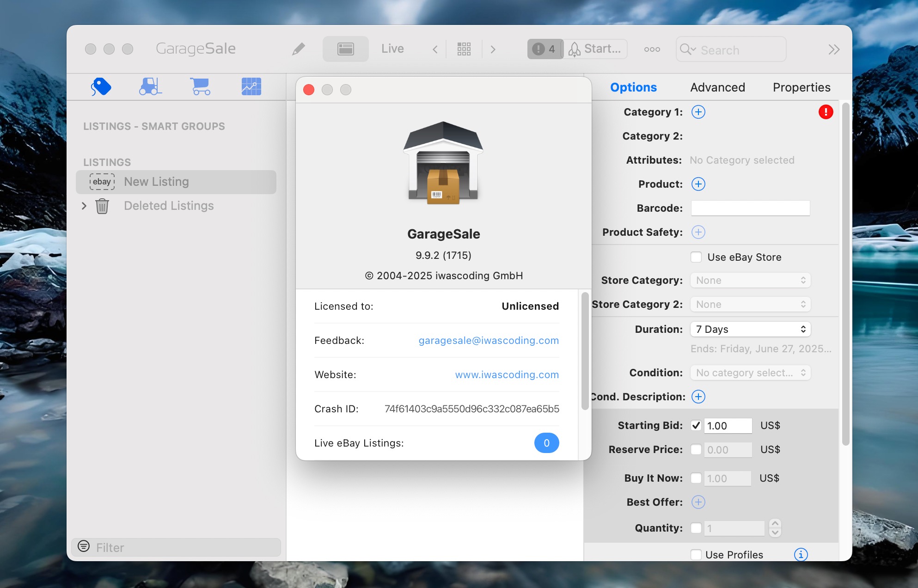The height and width of the screenshot is (588, 918).
Task: Add Product Safety info plus button
Action: (698, 232)
